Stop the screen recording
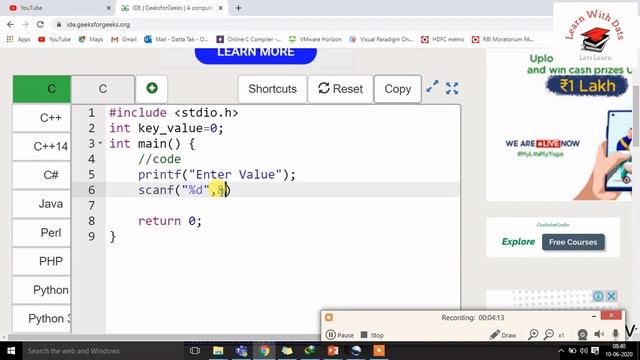 click(x=372, y=335)
